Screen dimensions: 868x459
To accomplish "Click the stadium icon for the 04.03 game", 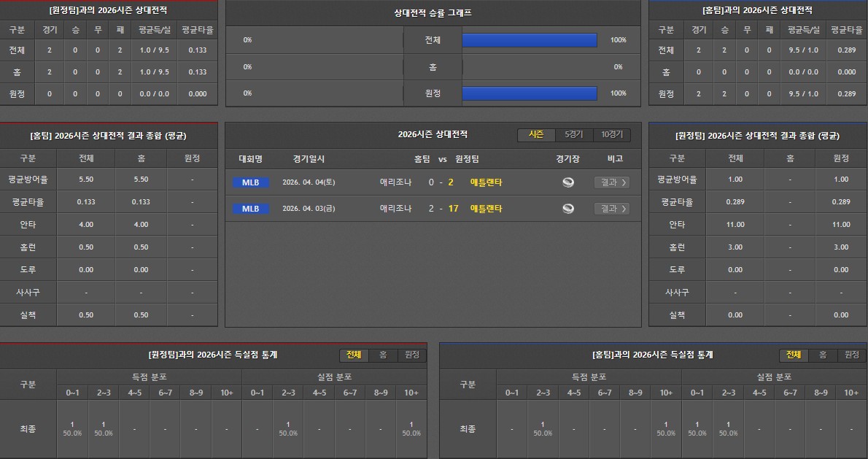I will click(x=568, y=209).
